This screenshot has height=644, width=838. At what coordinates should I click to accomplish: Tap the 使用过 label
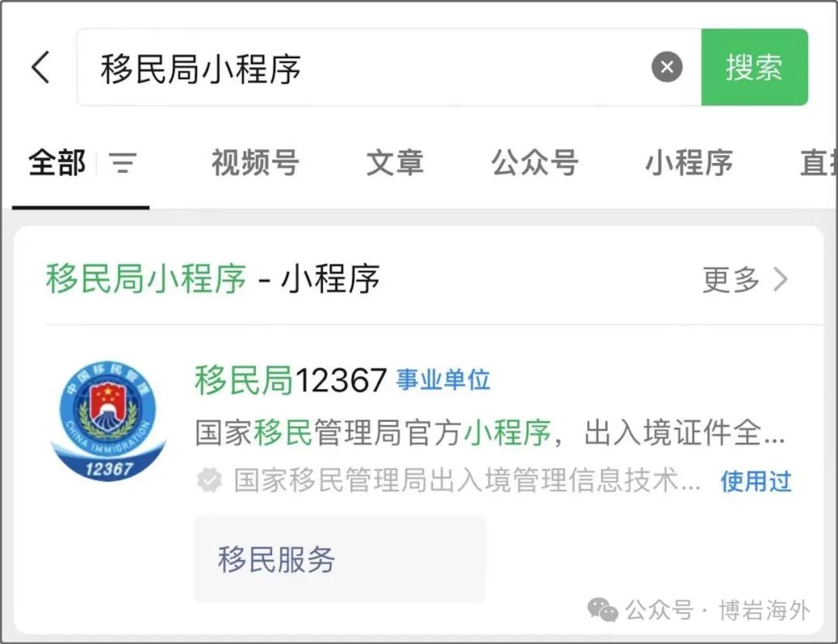click(x=756, y=481)
